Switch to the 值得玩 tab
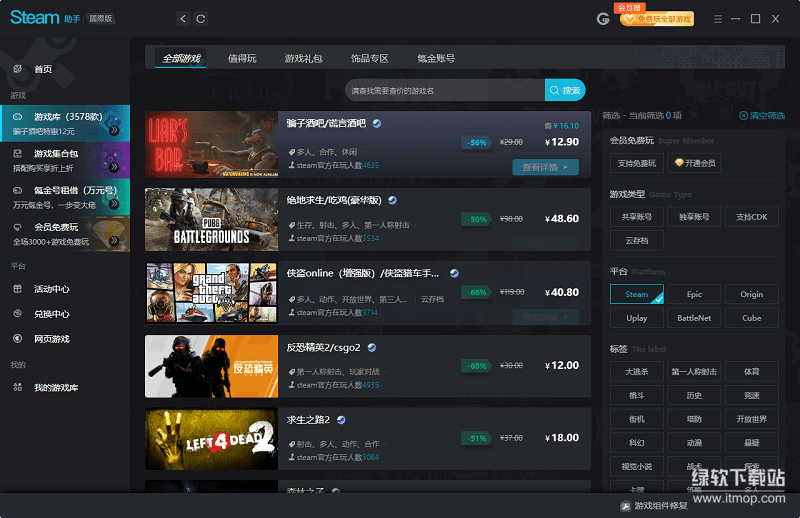The image size is (800, 518). point(242,59)
